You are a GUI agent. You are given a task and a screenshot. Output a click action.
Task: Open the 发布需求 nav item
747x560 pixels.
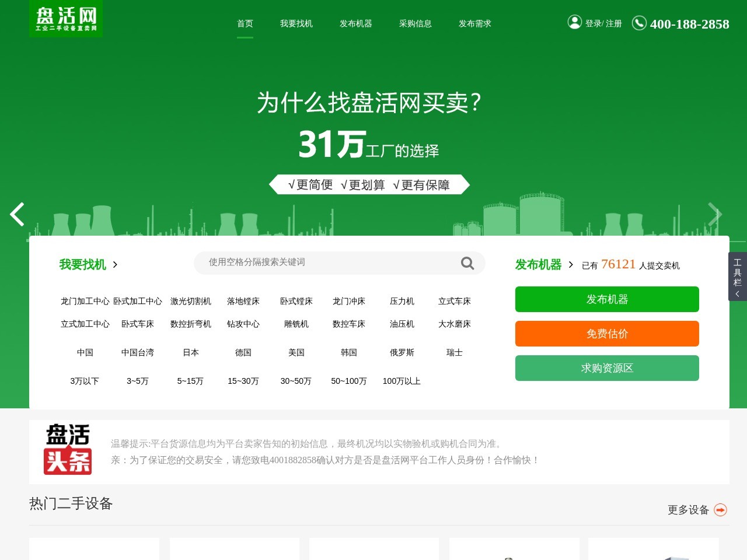[x=475, y=24]
